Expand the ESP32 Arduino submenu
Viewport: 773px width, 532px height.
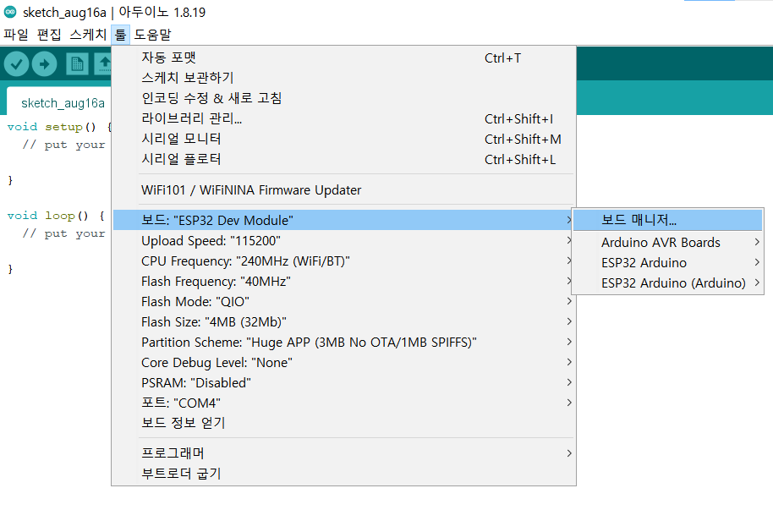pos(667,263)
